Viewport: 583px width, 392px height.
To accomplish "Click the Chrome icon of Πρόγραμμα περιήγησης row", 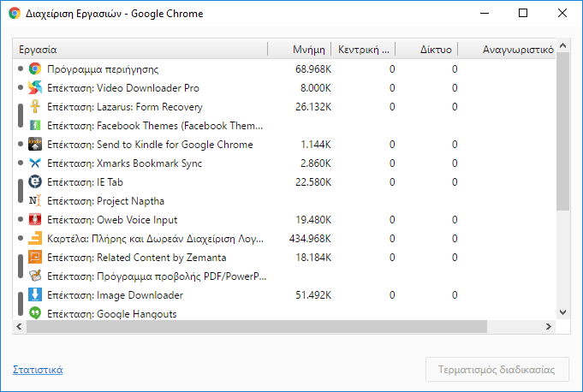I will (x=35, y=68).
